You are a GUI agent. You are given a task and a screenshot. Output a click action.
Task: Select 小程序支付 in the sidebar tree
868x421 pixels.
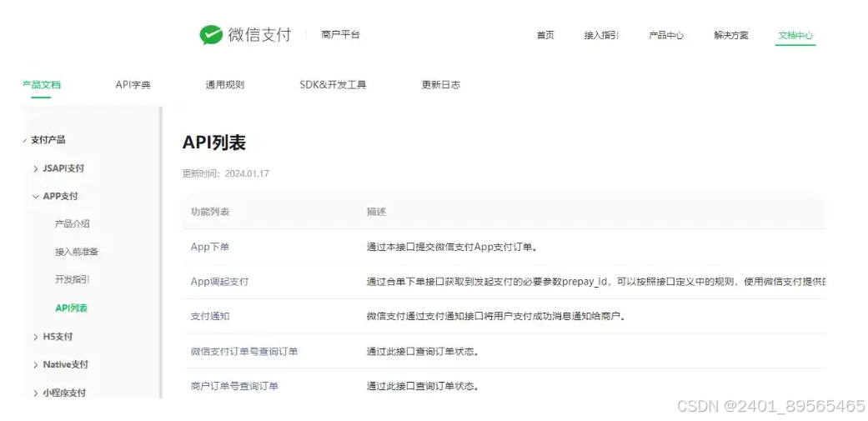point(64,393)
